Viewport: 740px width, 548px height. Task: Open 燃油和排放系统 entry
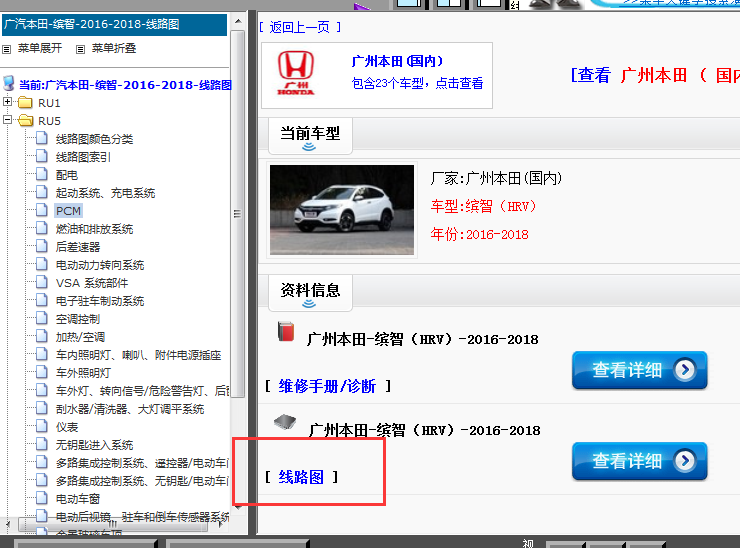pyautogui.click(x=94, y=229)
